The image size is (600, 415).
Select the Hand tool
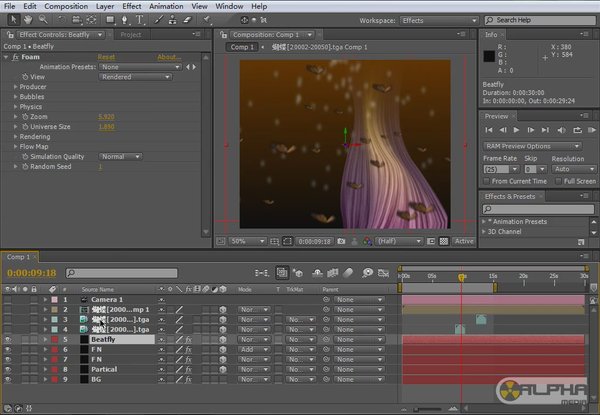tap(27, 20)
